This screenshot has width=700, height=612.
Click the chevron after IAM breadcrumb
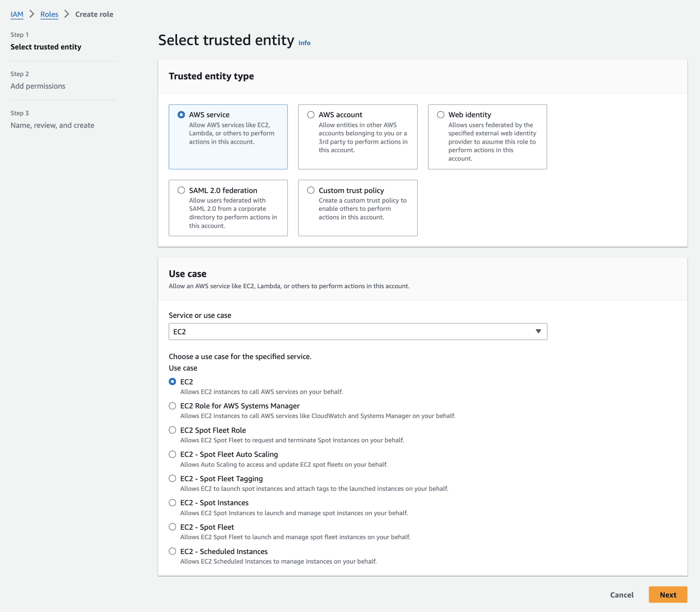[x=32, y=14]
